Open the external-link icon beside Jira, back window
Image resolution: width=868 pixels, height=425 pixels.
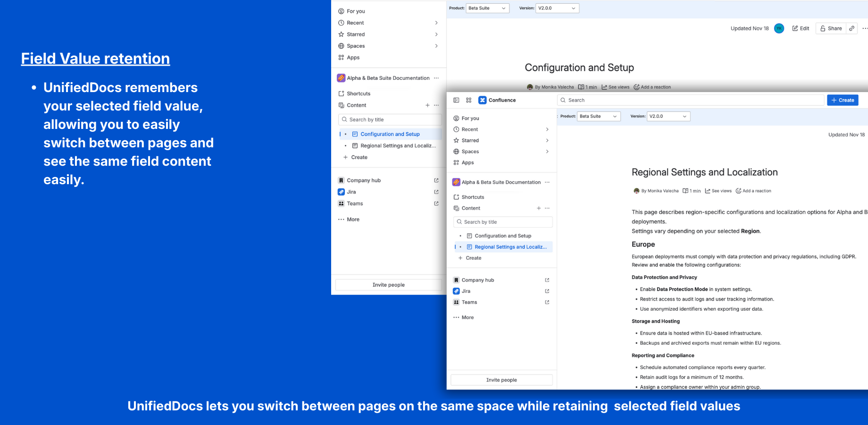click(x=436, y=192)
